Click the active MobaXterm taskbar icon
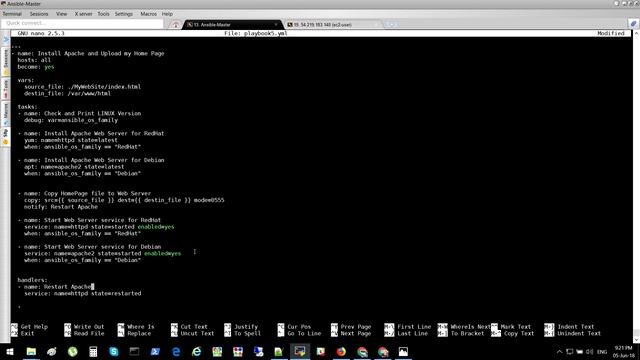This screenshot has width=640, height=360. (300, 351)
